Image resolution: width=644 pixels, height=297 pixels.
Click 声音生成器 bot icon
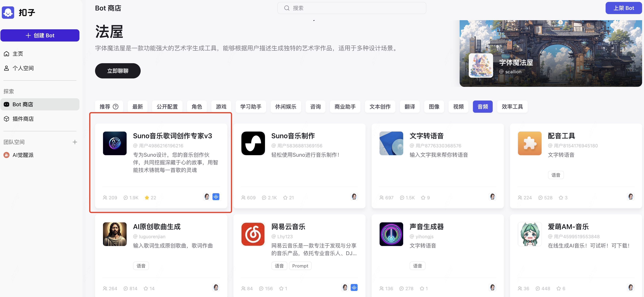[x=391, y=234]
